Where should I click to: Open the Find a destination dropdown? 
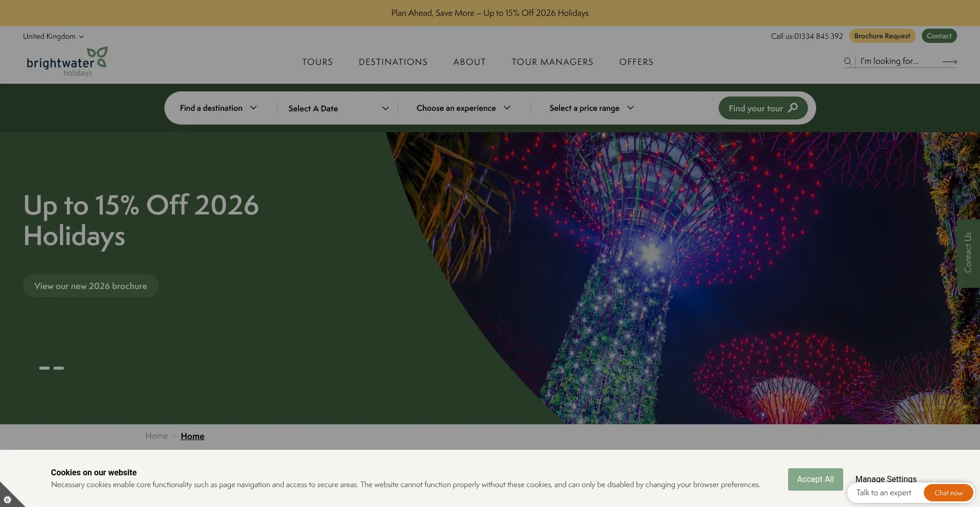click(218, 108)
